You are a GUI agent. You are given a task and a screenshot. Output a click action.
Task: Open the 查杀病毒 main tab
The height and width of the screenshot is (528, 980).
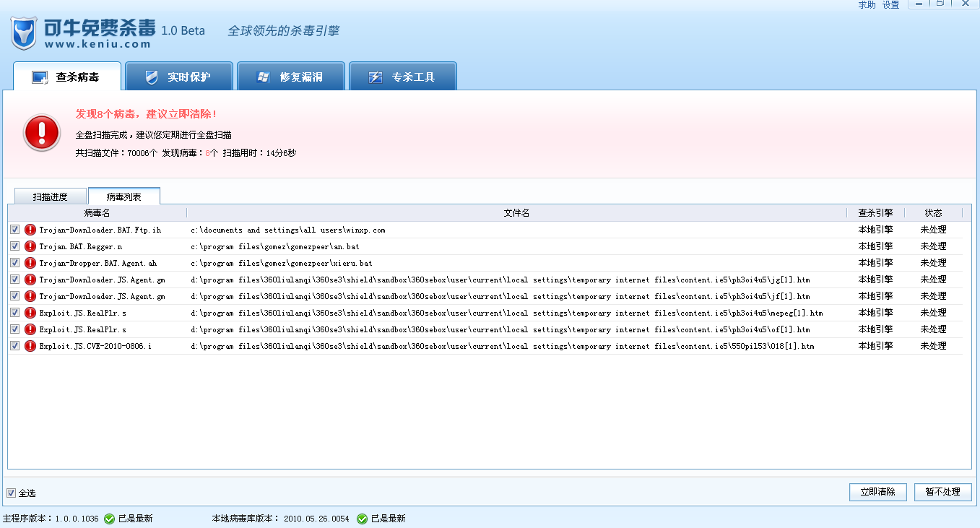point(67,77)
